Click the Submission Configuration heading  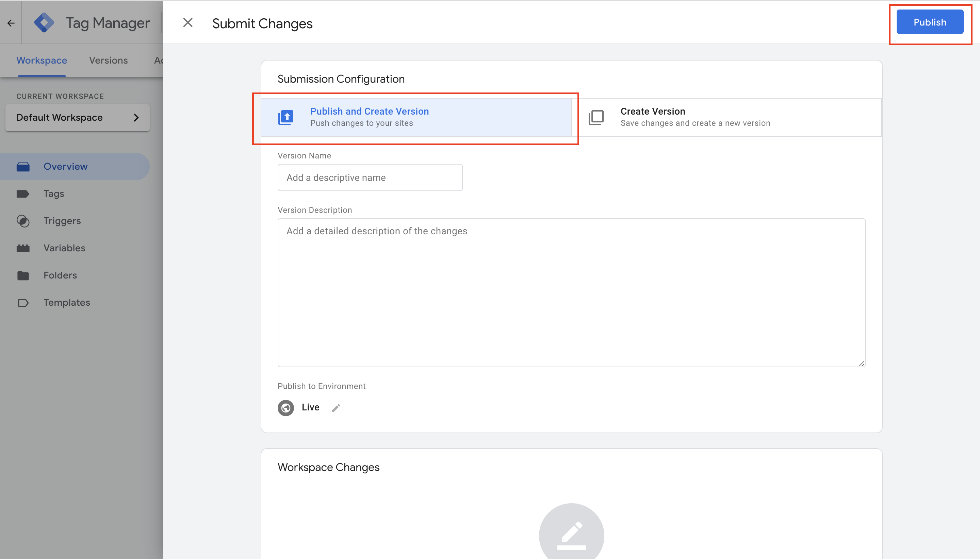tap(341, 79)
